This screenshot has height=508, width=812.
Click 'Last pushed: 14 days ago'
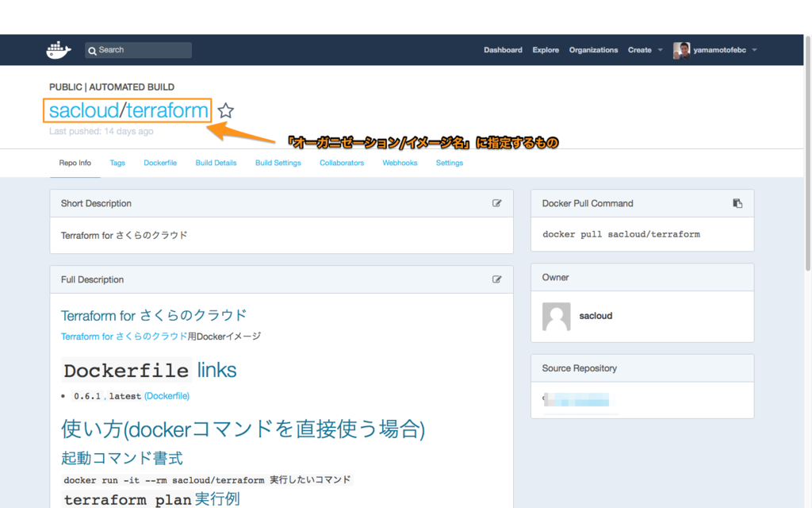(x=101, y=131)
